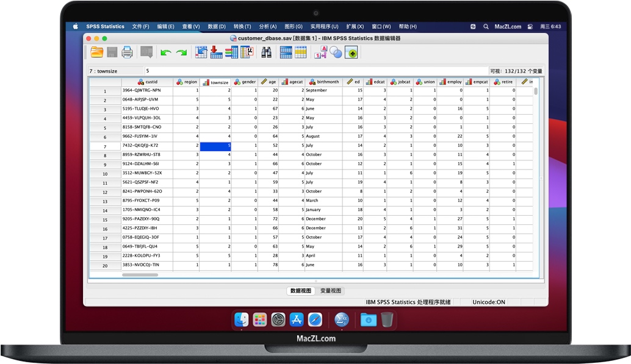631x364 pixels.
Task: Click the Open data document folder icon
Action: (97, 52)
